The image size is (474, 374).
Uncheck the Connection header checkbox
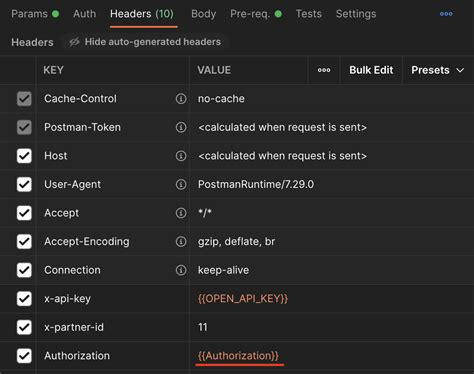click(x=24, y=270)
